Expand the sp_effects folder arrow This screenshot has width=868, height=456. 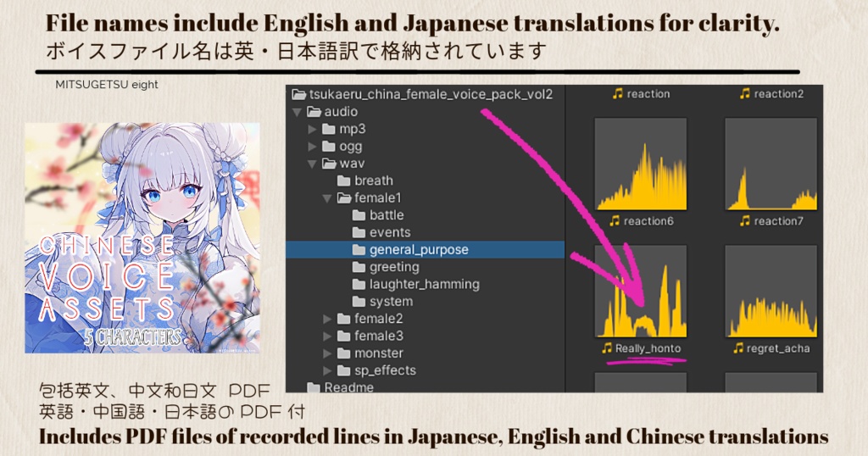(x=327, y=370)
